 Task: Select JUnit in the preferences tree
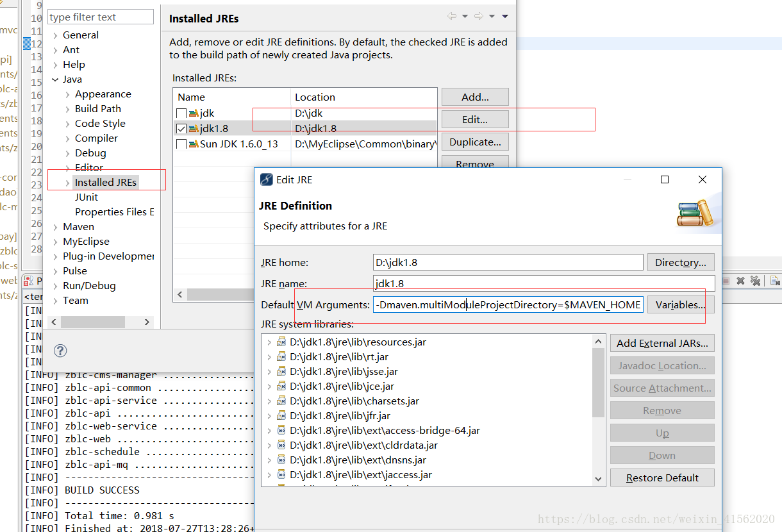coord(87,197)
